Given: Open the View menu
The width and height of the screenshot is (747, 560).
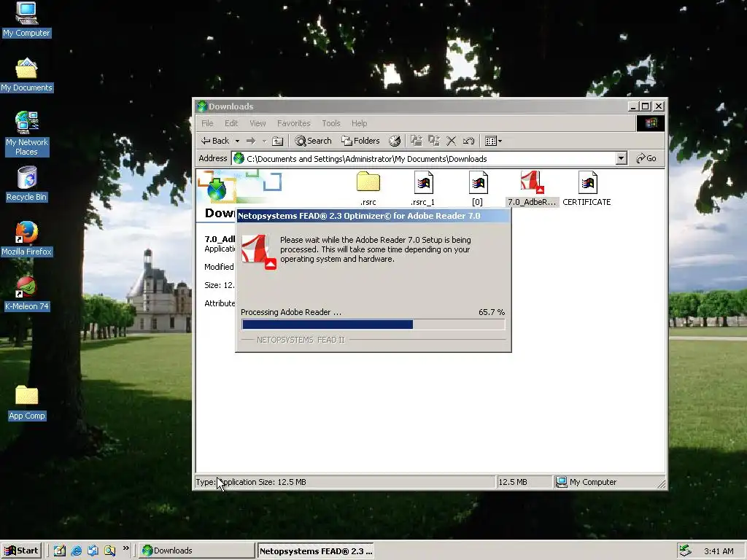Looking at the screenshot, I should pos(258,123).
